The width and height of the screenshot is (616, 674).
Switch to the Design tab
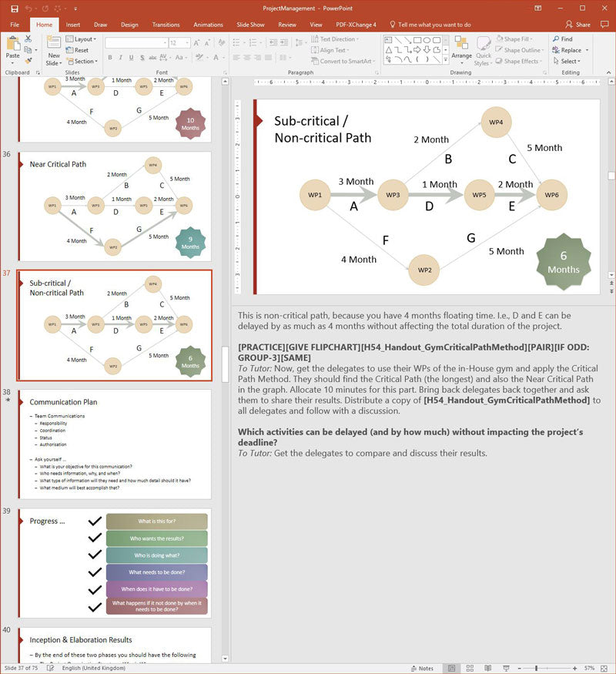click(129, 25)
